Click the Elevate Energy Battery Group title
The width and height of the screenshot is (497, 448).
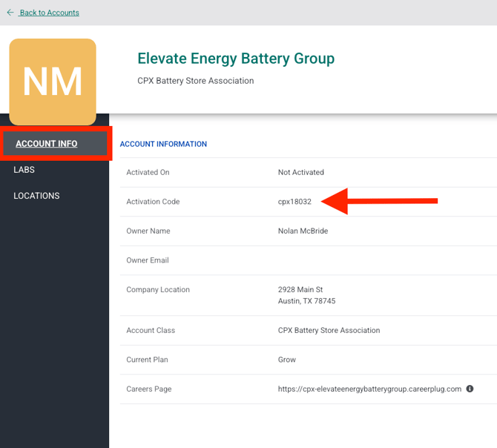pos(236,59)
